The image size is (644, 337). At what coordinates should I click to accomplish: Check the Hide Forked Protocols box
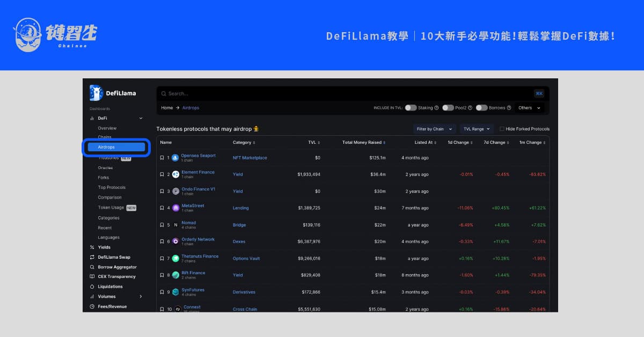tap(502, 129)
